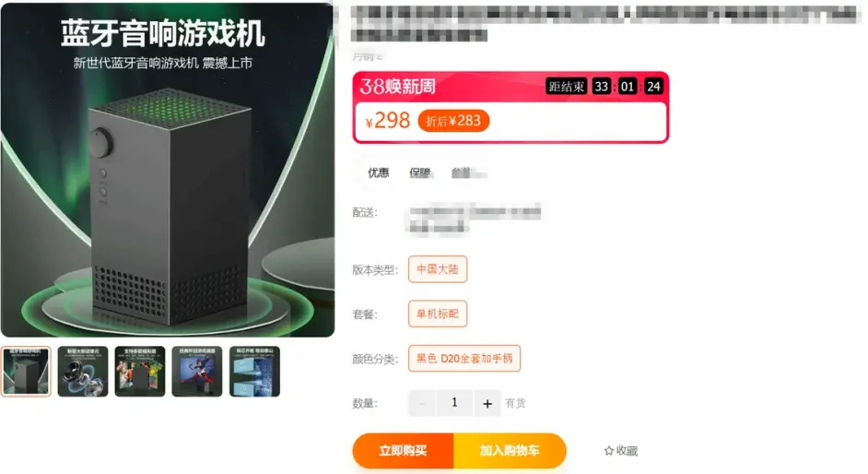
Task: Click the 立即购买 button
Action: [x=403, y=451]
